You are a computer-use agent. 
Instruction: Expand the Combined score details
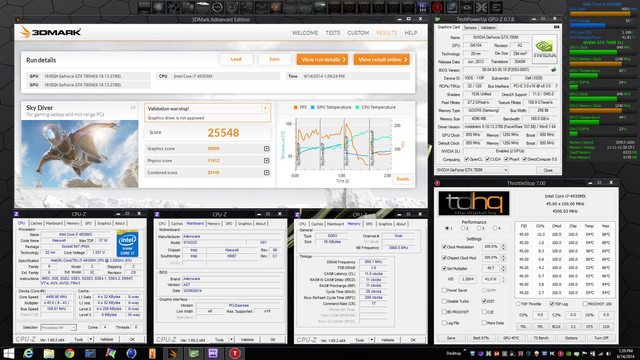267,173
